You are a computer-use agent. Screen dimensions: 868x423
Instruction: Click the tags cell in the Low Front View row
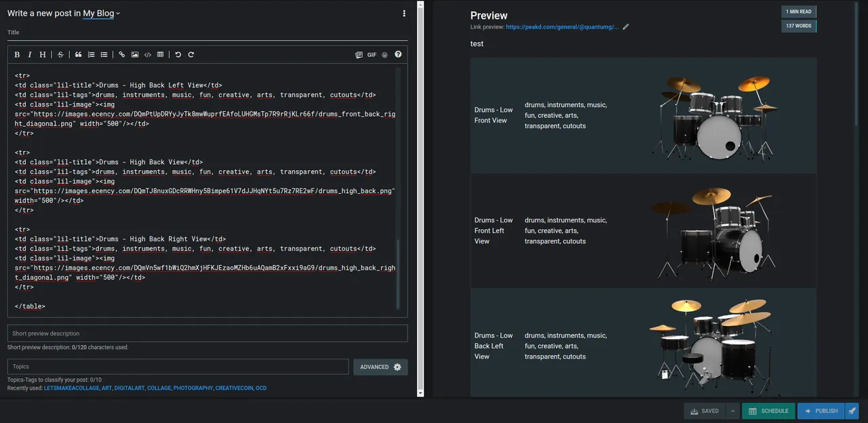[x=566, y=115]
